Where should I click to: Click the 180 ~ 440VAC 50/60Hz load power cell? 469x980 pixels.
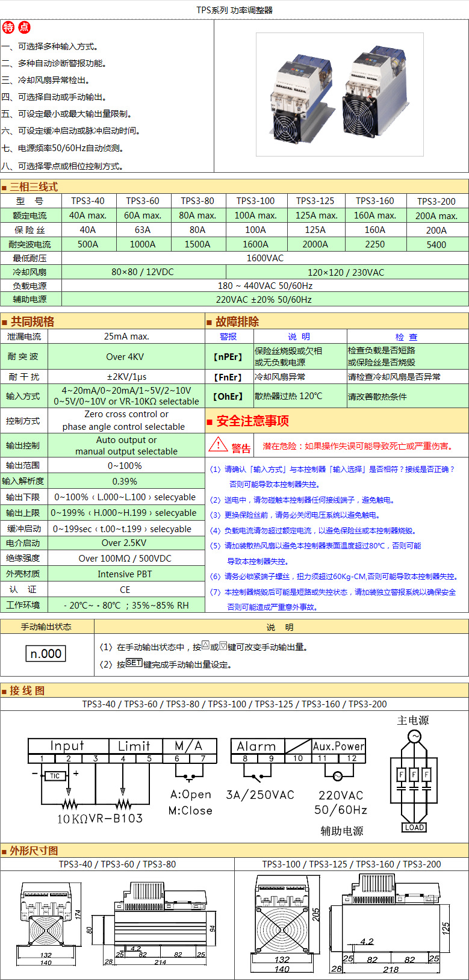pyautogui.click(x=265, y=286)
